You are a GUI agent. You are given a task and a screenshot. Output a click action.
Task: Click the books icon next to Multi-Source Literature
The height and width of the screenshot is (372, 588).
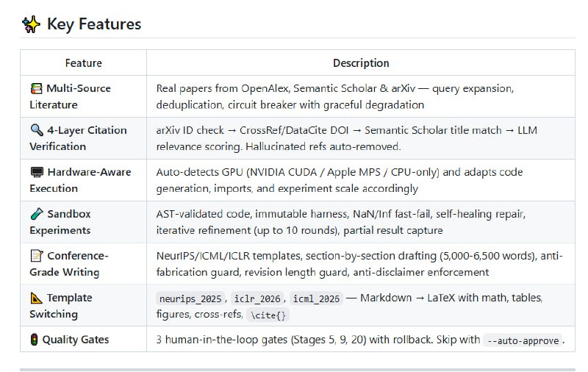click(36, 88)
